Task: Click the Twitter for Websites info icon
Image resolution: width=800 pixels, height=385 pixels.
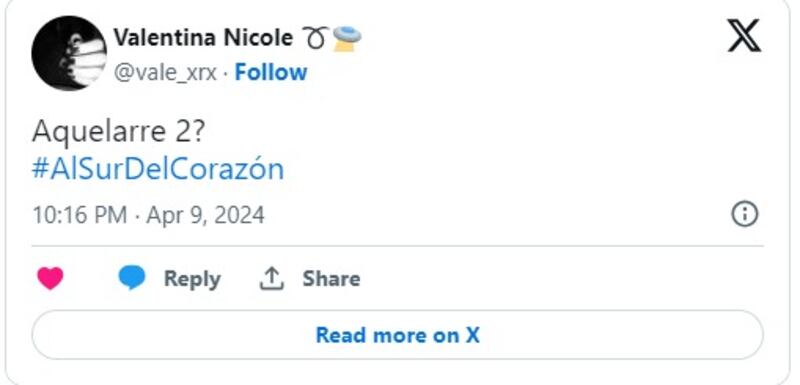Action: pyautogui.click(x=745, y=214)
